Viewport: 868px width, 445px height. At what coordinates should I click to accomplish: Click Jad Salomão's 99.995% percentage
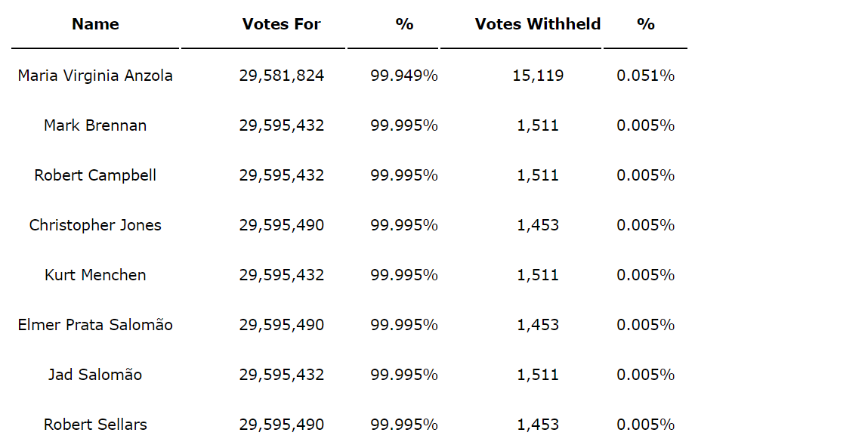[404, 375]
